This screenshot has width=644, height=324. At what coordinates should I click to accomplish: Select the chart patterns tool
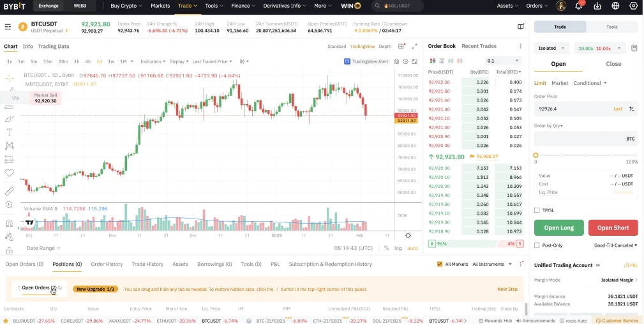[9, 146]
